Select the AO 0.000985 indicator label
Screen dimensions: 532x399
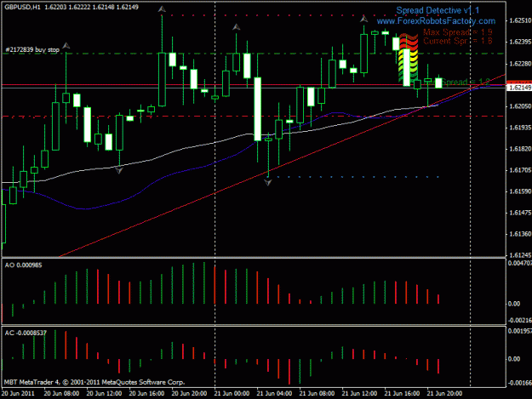pos(24,265)
